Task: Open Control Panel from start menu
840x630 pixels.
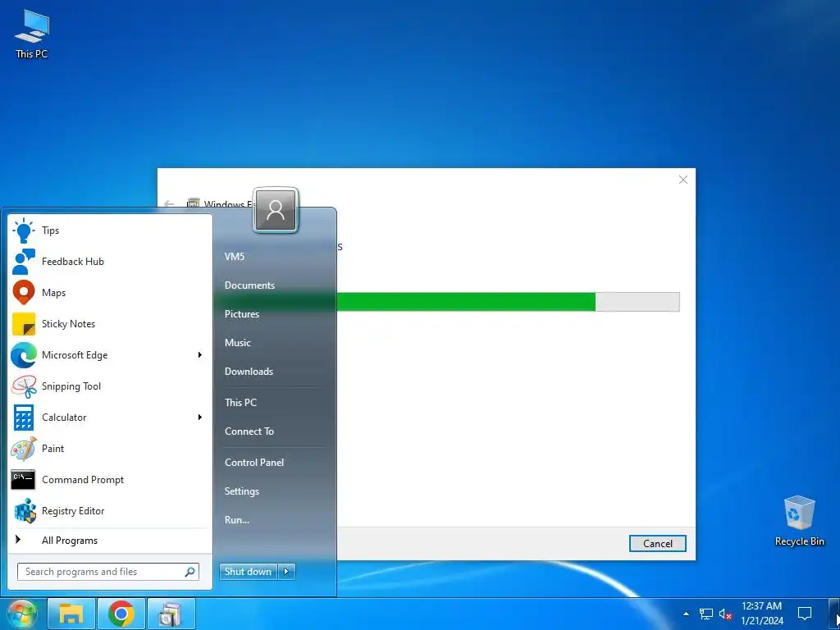Action: coord(254,463)
